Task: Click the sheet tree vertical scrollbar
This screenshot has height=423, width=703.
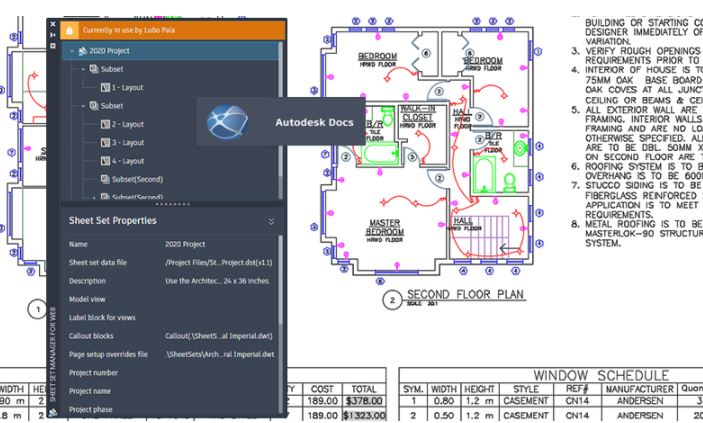Action: 281,120
